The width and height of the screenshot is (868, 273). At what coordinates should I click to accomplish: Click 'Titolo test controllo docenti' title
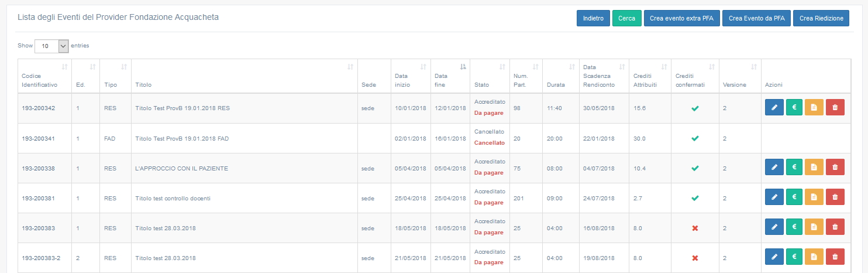click(173, 198)
